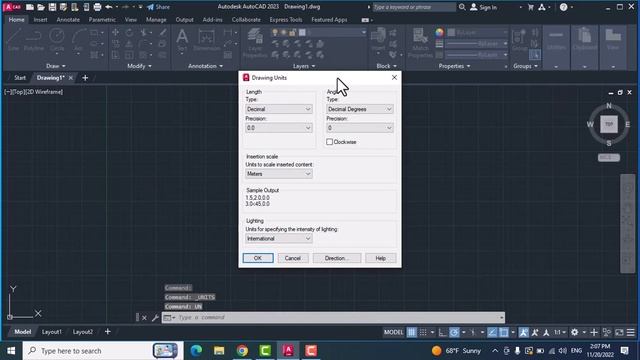Viewport: 640px width, 360px height.
Task: Switch to the Insert ribbon tab
Action: pos(40,20)
